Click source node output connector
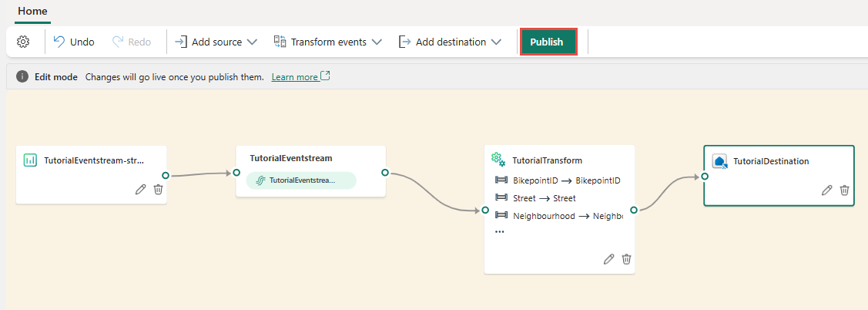This screenshot has height=310, width=868. (x=165, y=175)
